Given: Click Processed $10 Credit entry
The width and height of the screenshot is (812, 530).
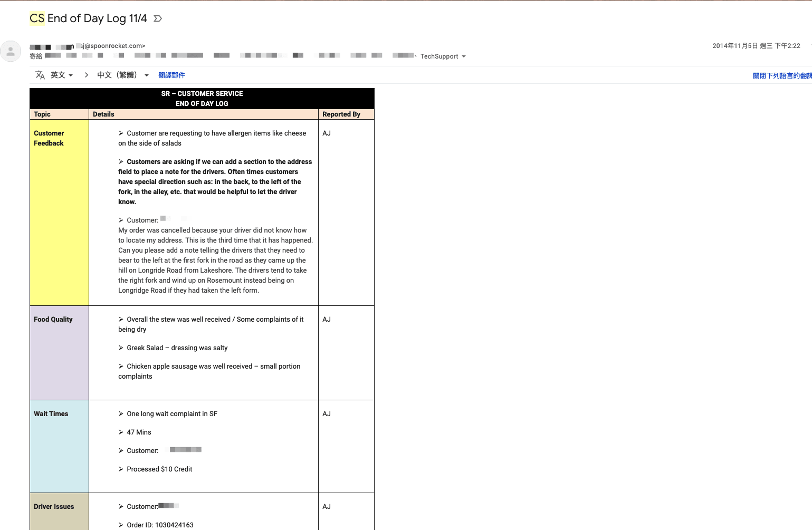Looking at the screenshot, I should [155, 469].
